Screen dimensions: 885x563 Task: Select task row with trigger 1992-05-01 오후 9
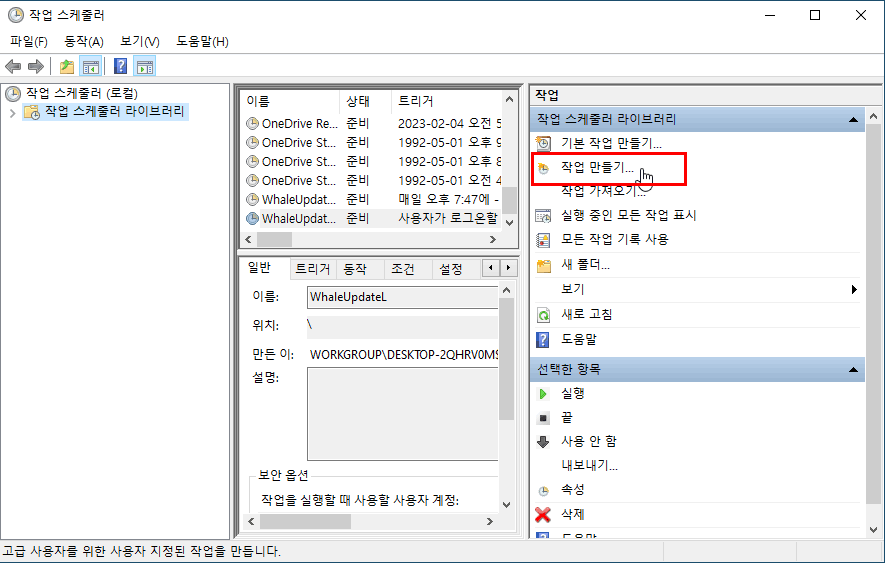tap(372, 142)
